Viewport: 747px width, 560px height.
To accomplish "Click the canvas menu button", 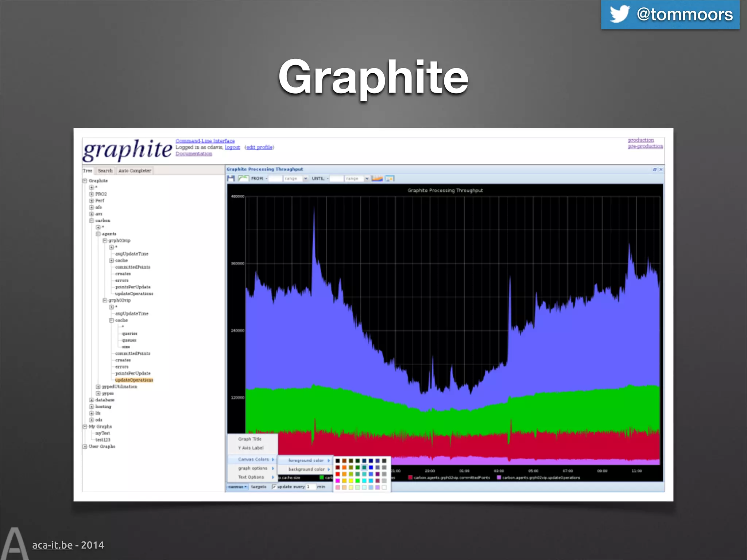I will (237, 487).
